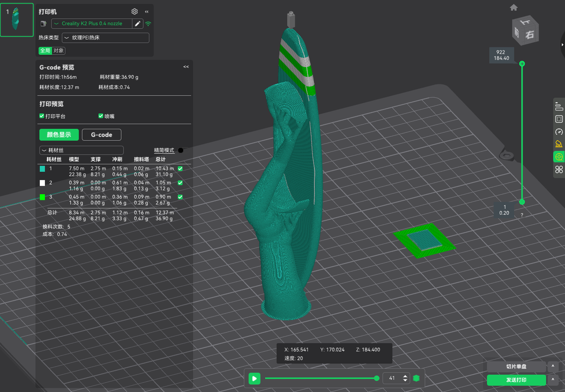Expand the 切片单盘 options arrow
565x392 pixels.
553,366
